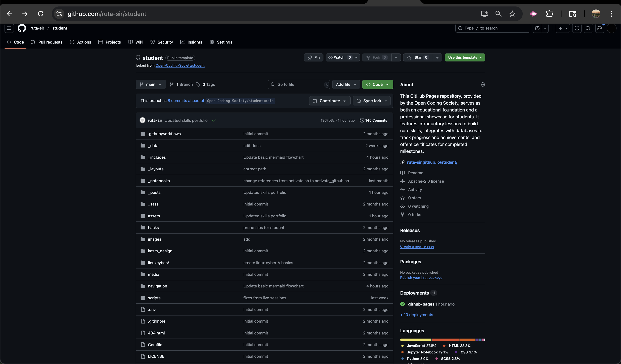Open the issues icon in header

coord(577,28)
